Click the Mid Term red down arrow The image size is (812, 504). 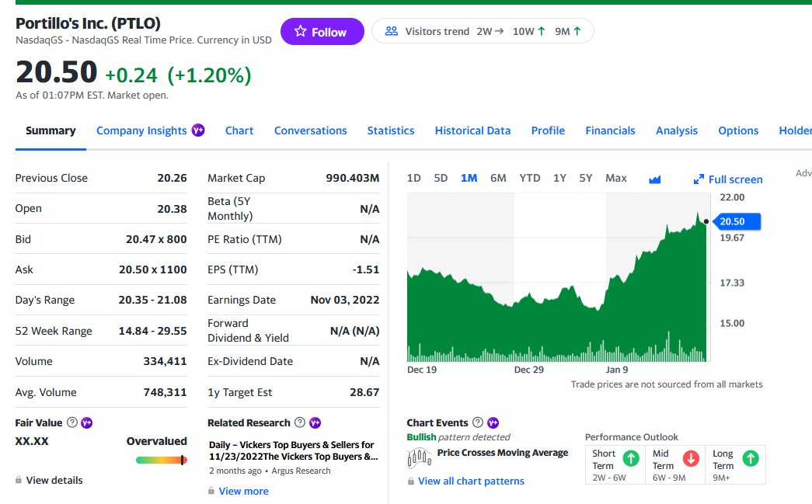point(691,458)
